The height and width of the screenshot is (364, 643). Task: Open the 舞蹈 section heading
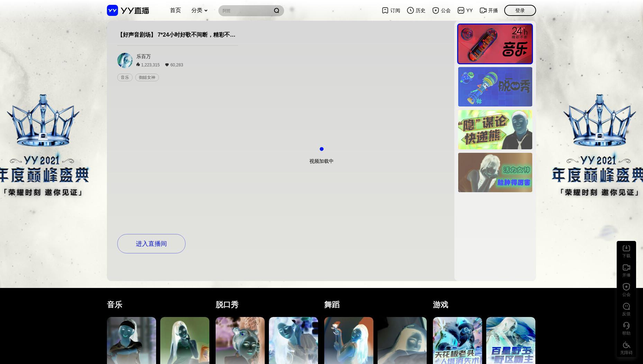pyautogui.click(x=332, y=305)
